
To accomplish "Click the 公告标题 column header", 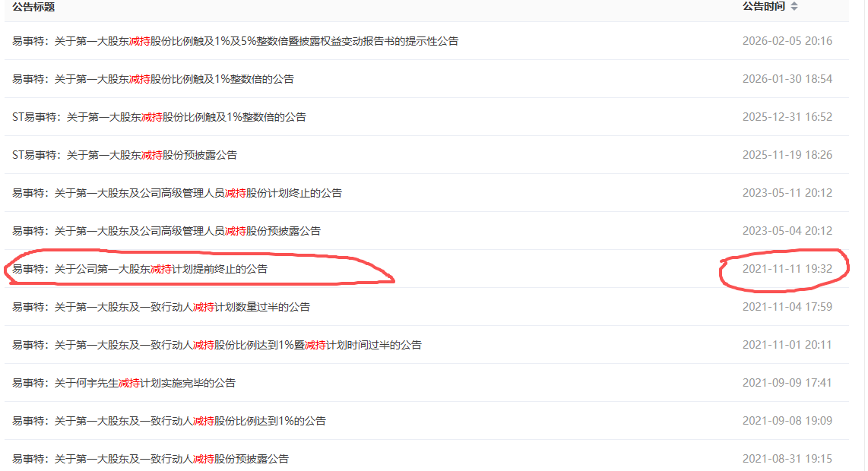I will pos(33,7).
